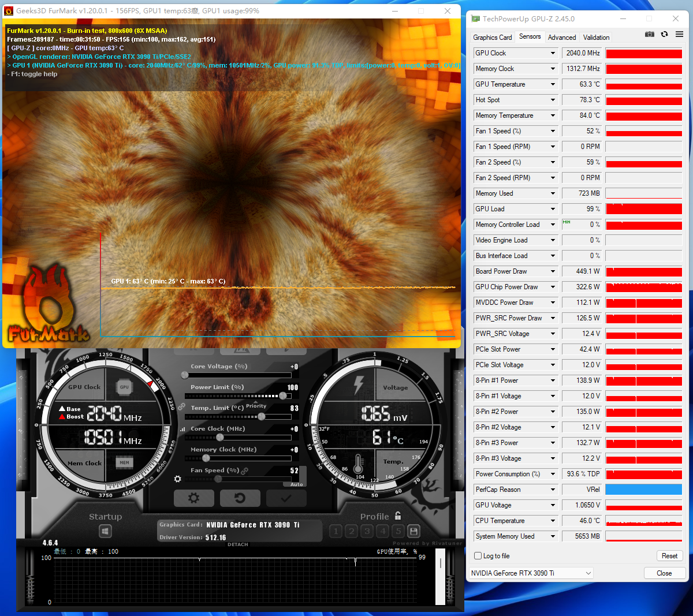693x616 pixels.
Task: Take a GPU-Z screenshot with the camera icon
Action: tap(650, 34)
